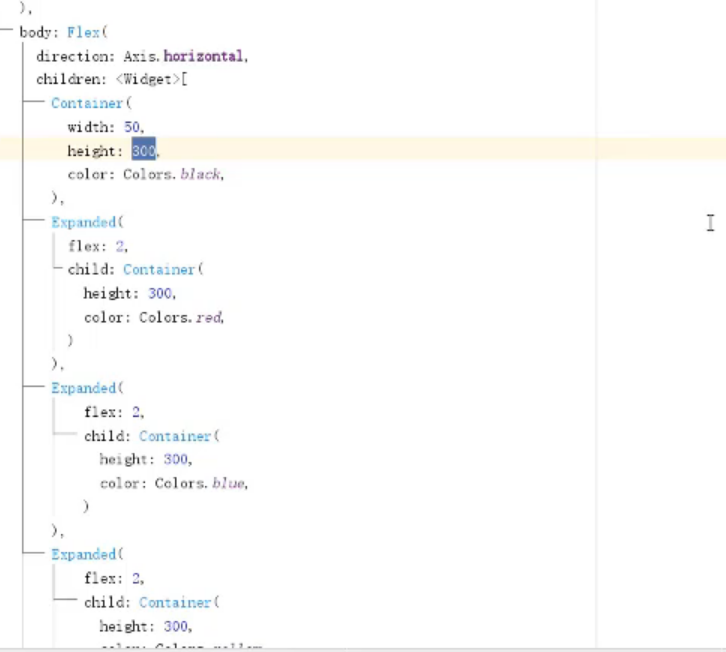Screen dimensions: 726x652
Task: Click "child: Container(" above Colors.blue
Action: click(151, 436)
